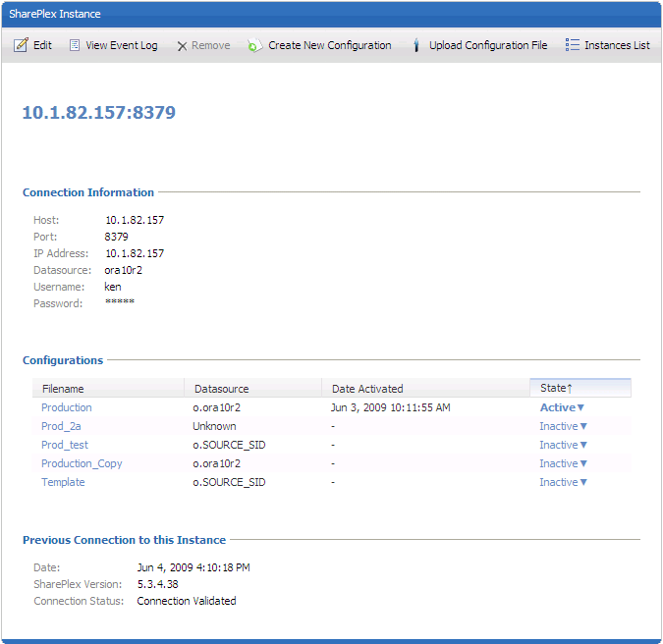Sort by the State column header
The image size is (663, 644).
[x=580, y=388]
